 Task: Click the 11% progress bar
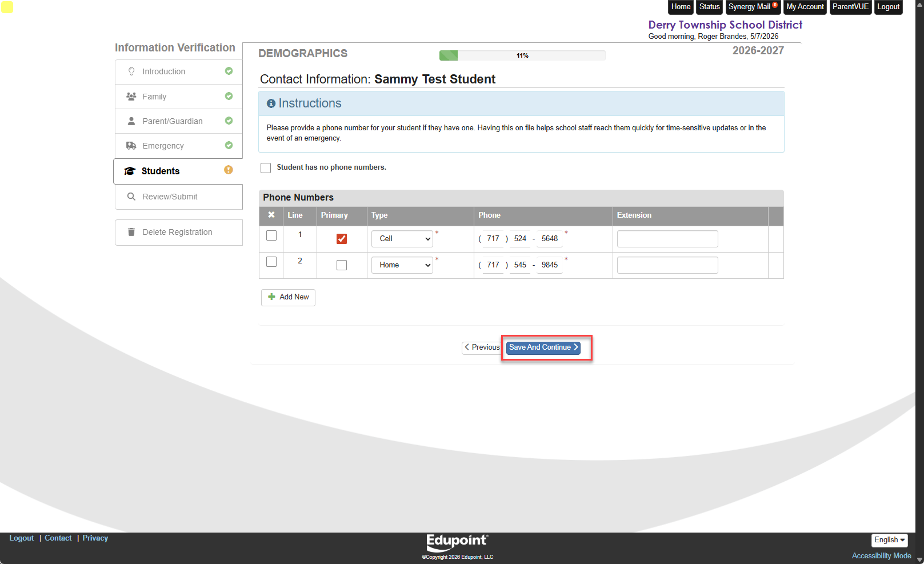pos(522,55)
